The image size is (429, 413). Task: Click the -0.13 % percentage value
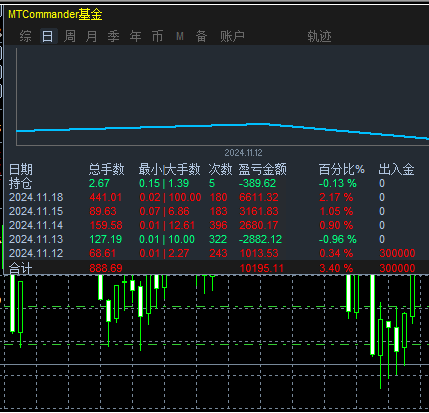click(338, 183)
